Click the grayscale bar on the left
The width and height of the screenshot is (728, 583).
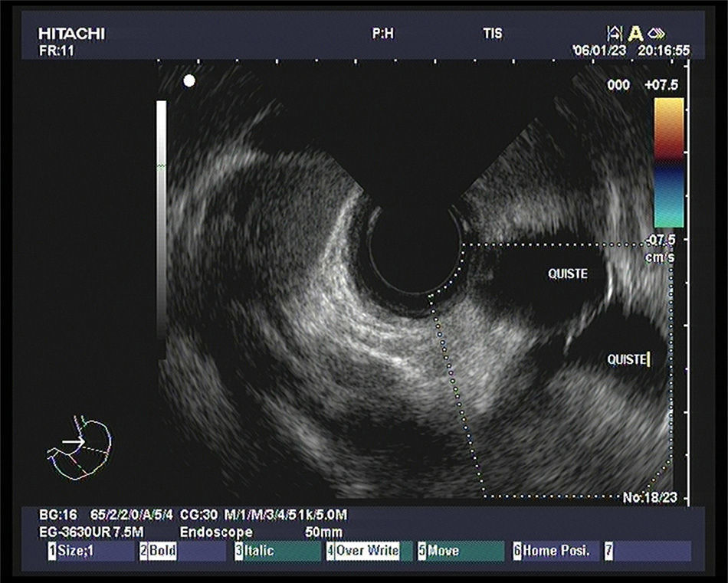pos(161,218)
